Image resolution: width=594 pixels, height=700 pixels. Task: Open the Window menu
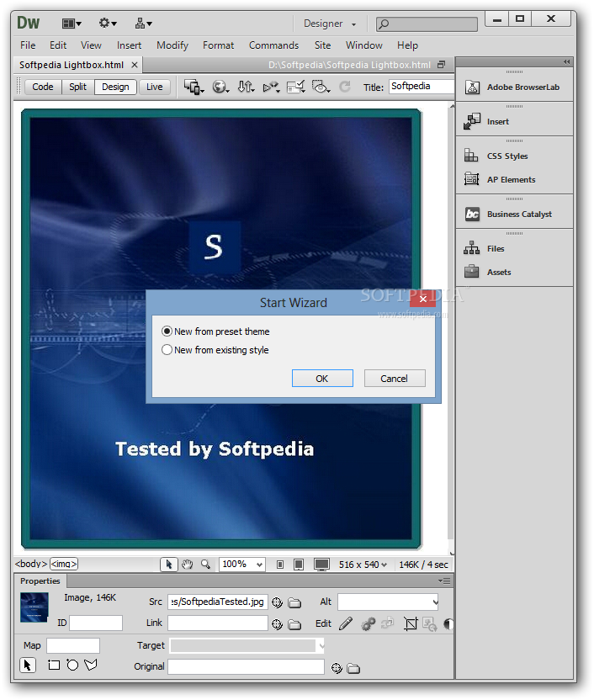click(363, 45)
